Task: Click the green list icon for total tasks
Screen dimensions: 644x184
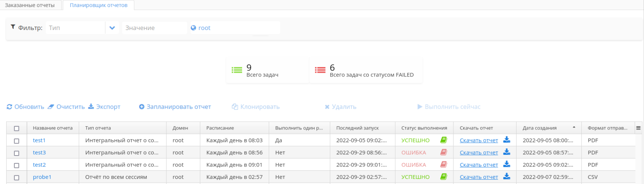Action: pos(237,70)
